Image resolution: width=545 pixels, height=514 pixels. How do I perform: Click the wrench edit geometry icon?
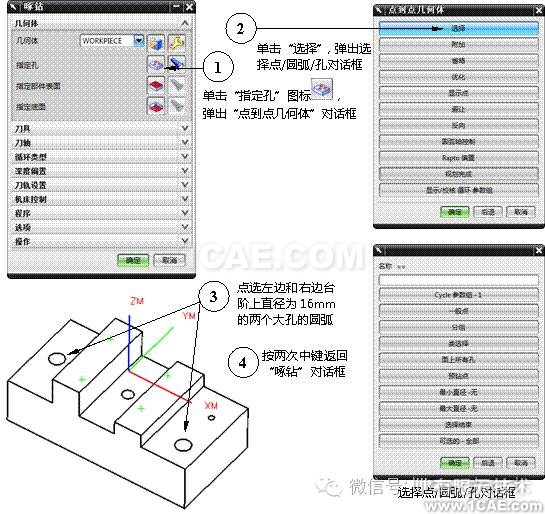pos(177,43)
